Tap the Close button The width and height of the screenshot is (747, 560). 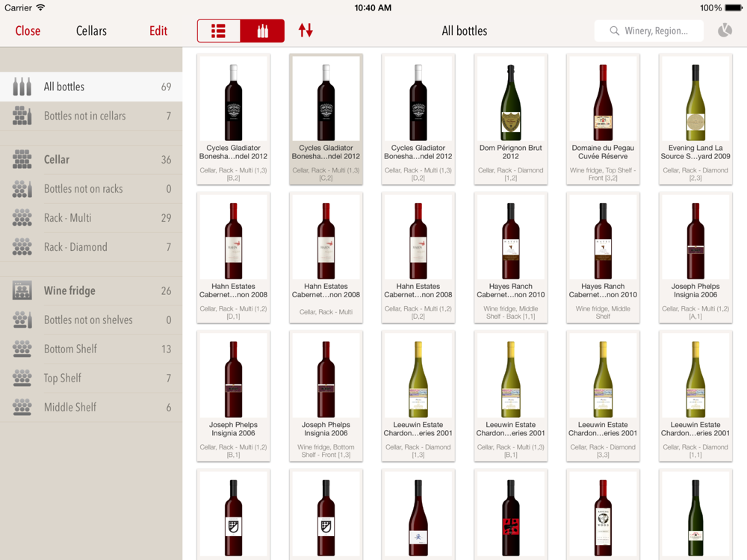pos(28,31)
